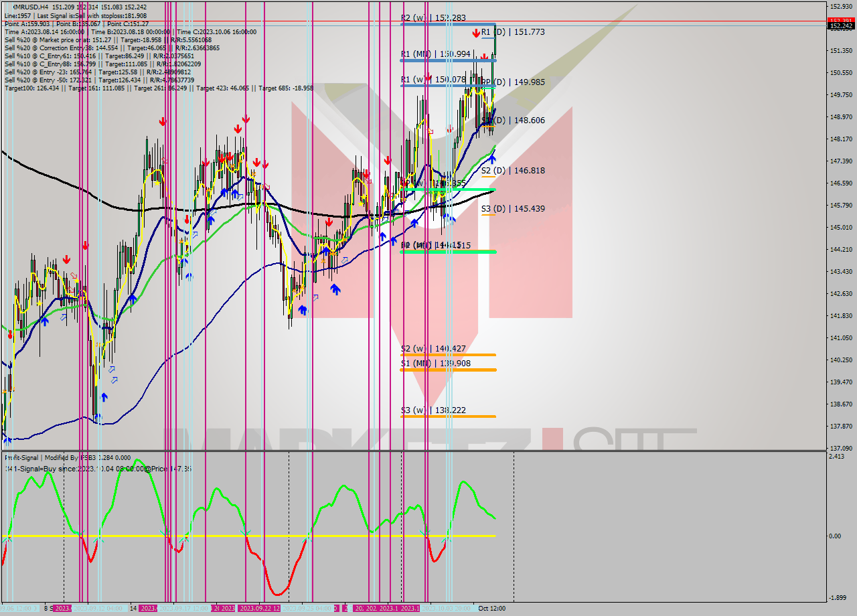Click the 141.830 price scale value

click(x=841, y=316)
